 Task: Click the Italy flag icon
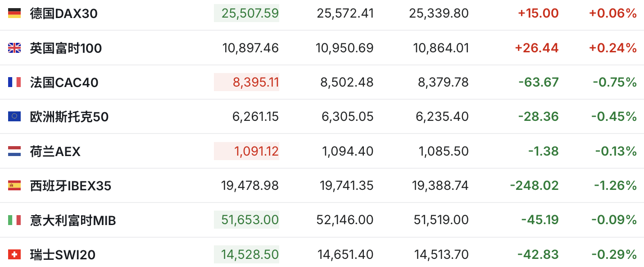[14, 220]
